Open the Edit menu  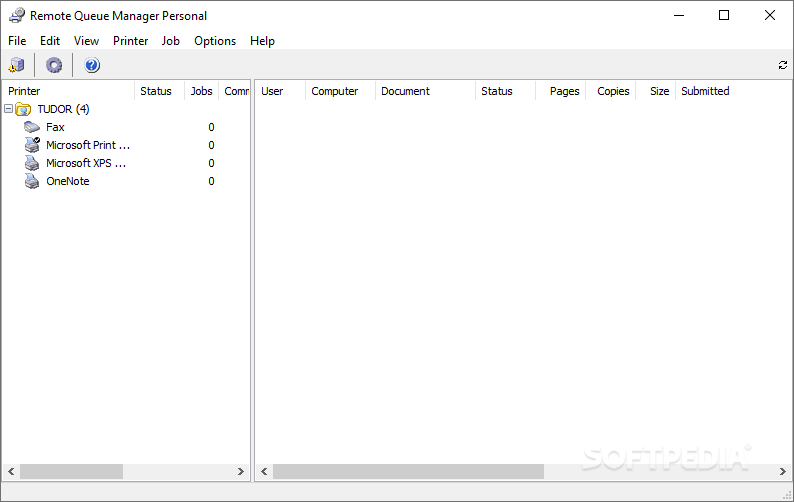point(50,41)
